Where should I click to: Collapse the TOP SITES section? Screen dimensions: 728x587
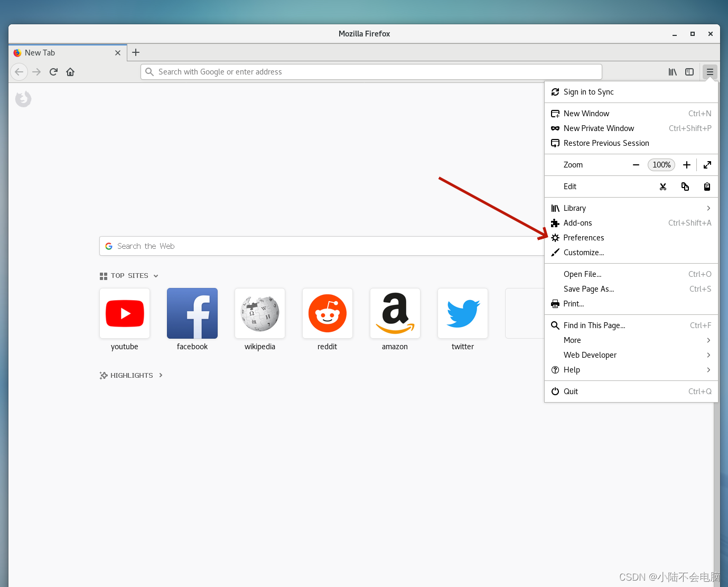[155, 275]
